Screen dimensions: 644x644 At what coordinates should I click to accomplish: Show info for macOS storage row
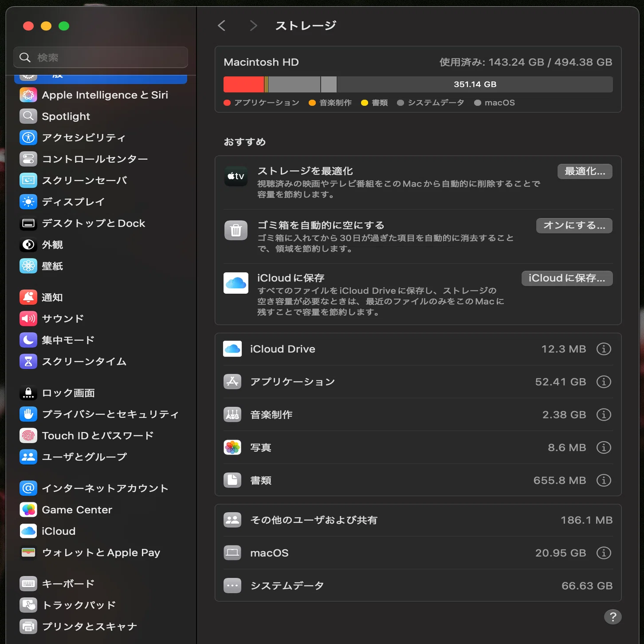pyautogui.click(x=604, y=553)
